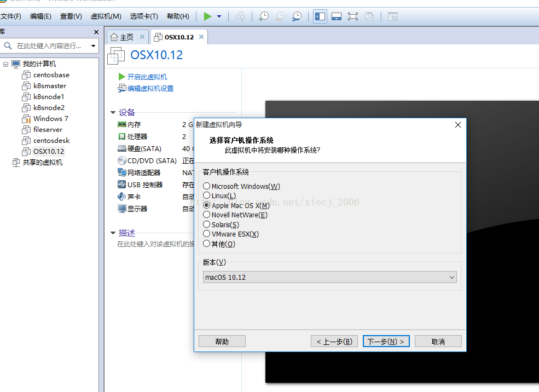
Task: Collapse the My Computer tree node
Action: click(x=5, y=64)
